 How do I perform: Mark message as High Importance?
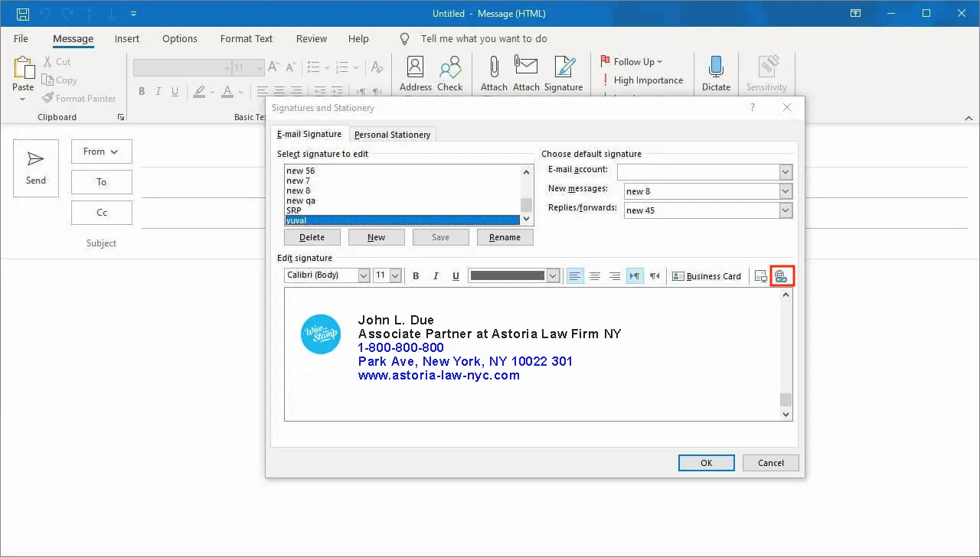[642, 80]
